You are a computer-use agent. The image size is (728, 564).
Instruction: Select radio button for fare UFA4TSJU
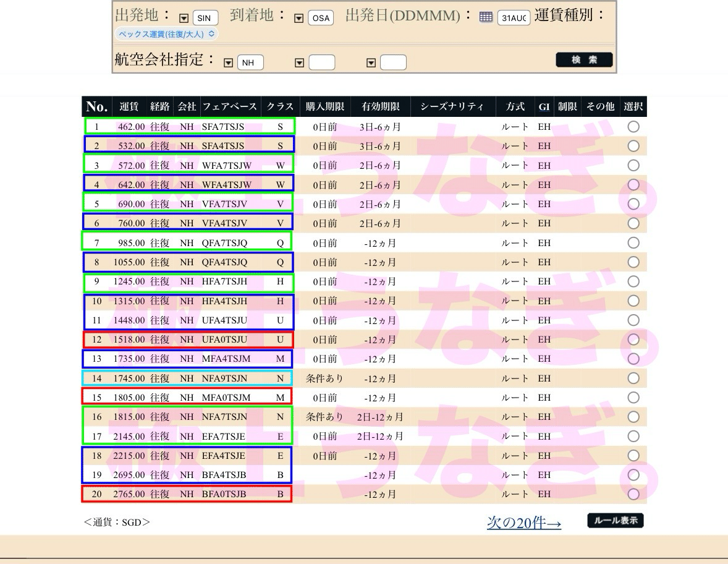click(633, 320)
